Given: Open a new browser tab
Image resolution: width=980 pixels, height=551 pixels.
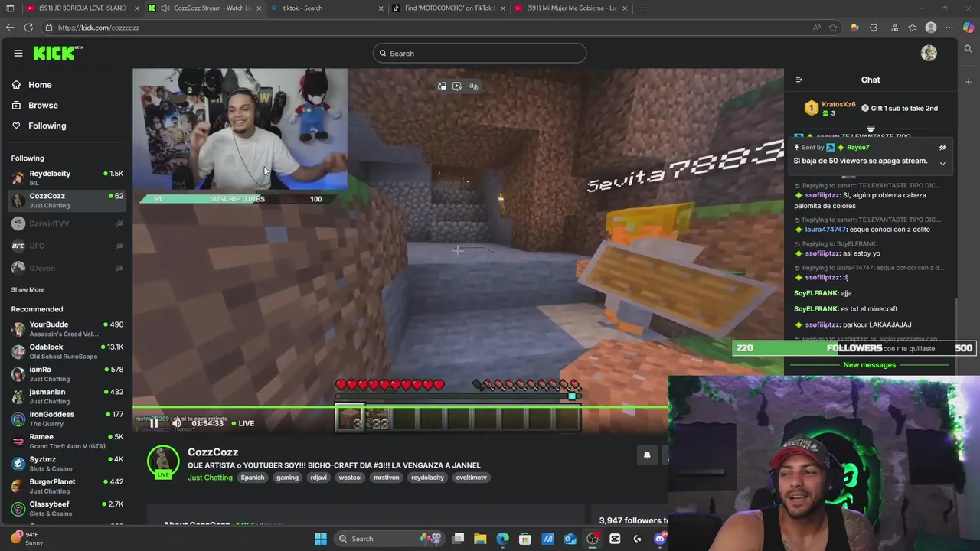Looking at the screenshot, I should tap(642, 8).
